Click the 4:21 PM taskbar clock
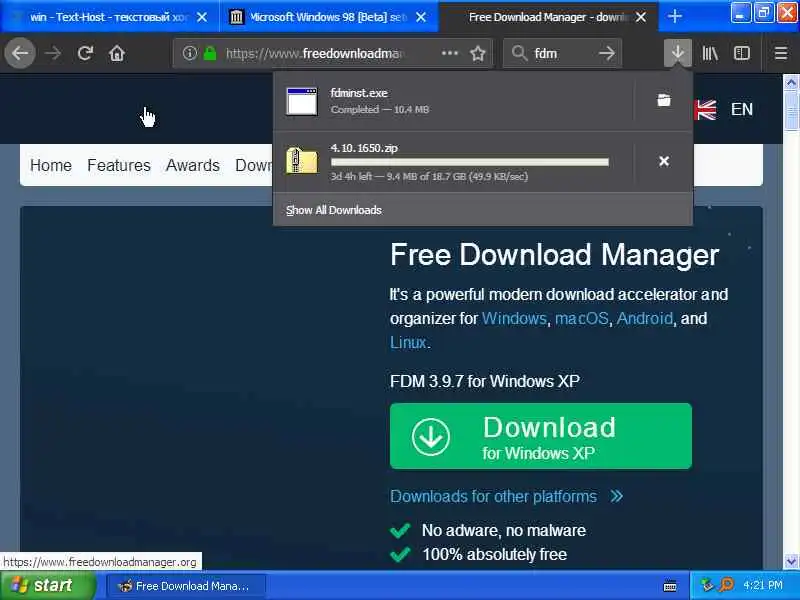Screen dimensions: 800x600 [x=762, y=585]
